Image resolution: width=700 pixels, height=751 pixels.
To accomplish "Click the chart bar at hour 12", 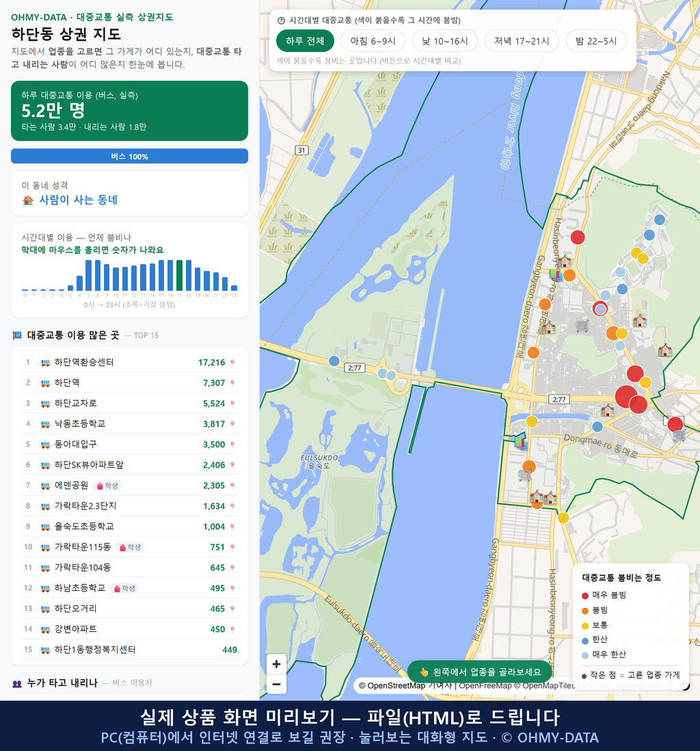I will (134, 278).
